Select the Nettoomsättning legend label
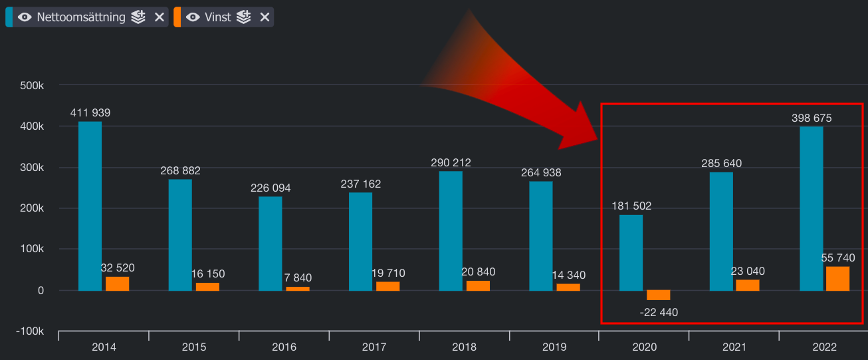868x360 pixels. coord(81,17)
